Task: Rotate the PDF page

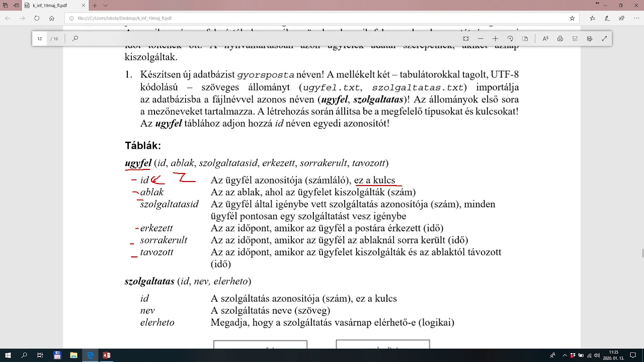Action: click(510, 39)
